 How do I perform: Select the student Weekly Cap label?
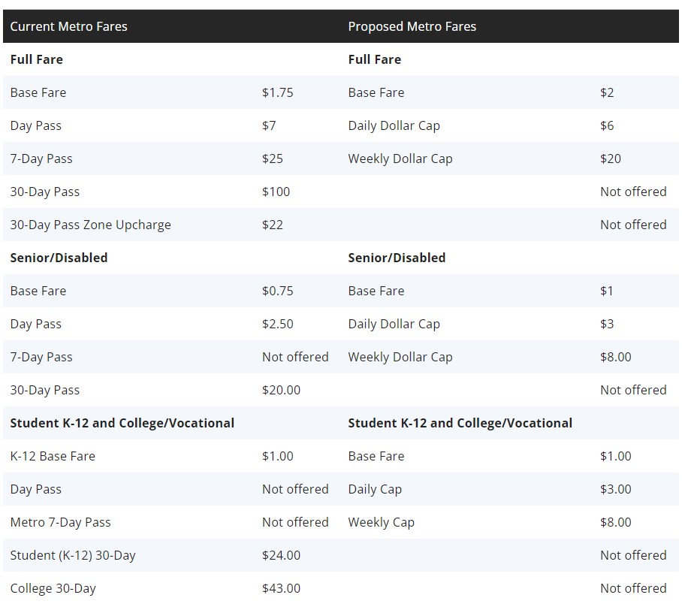pyautogui.click(x=381, y=522)
